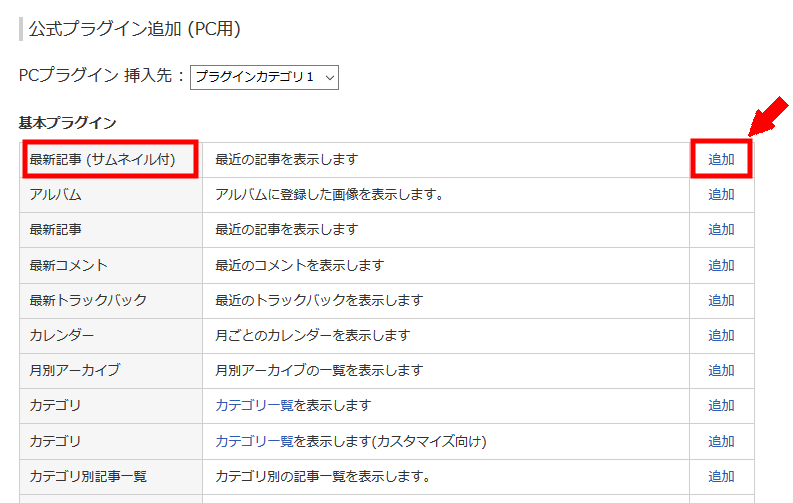Select the アルバム plugin name cell
The image size is (793, 503).
[x=111, y=195]
